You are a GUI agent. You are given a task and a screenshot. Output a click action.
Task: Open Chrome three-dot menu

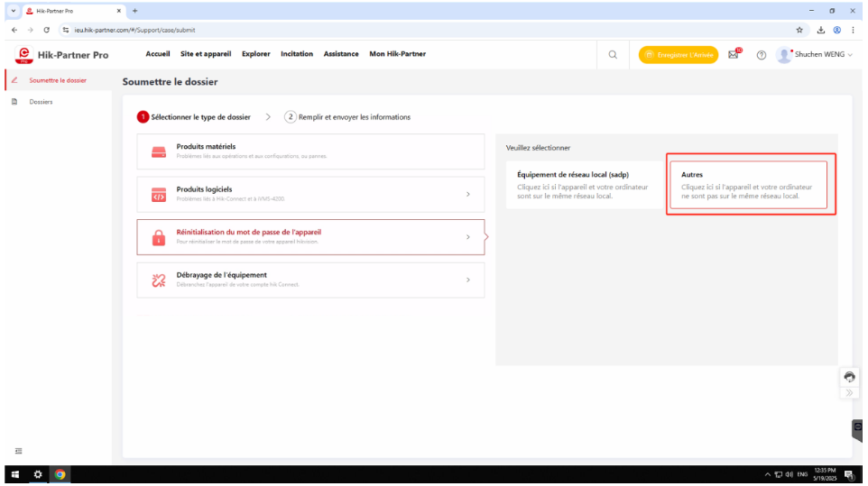(x=853, y=30)
